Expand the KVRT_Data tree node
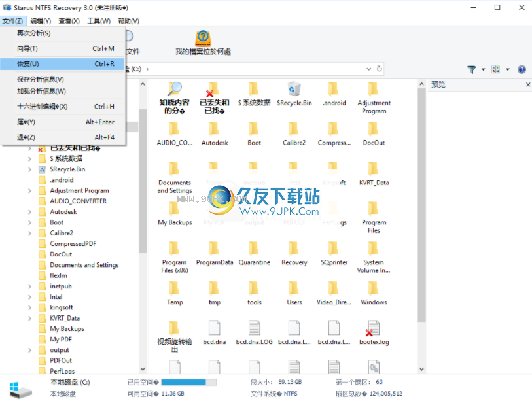This screenshot has height=401, width=532. point(30,318)
